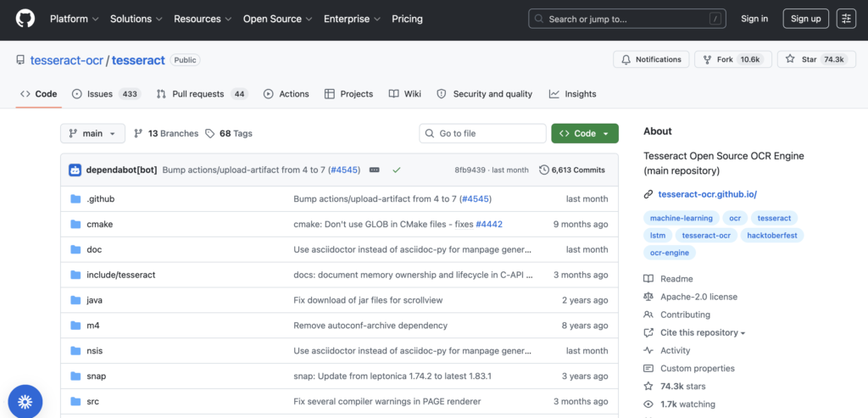Image resolution: width=868 pixels, height=418 pixels.
Task: Click commit hash 8fb9439
Action: [x=470, y=170]
